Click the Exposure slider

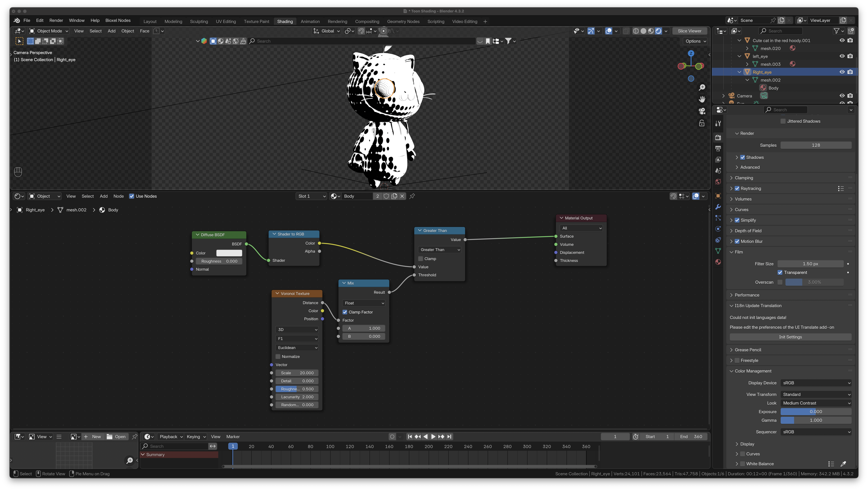(816, 412)
